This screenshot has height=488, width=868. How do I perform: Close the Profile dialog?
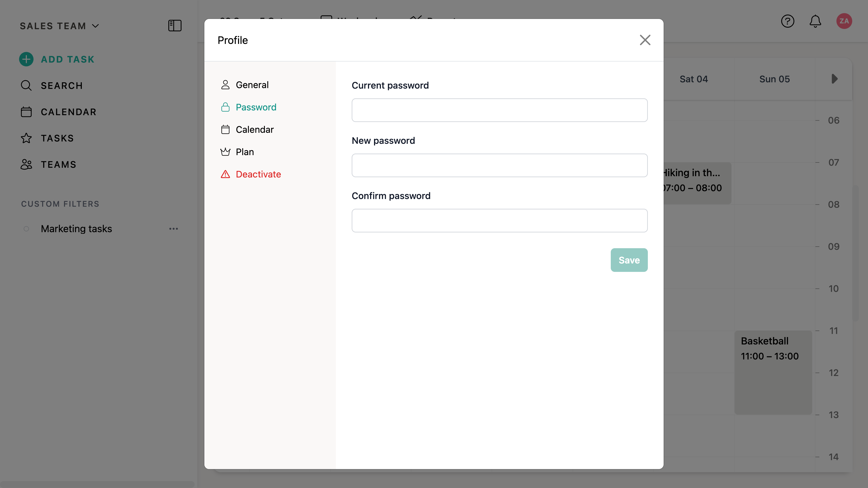645,40
